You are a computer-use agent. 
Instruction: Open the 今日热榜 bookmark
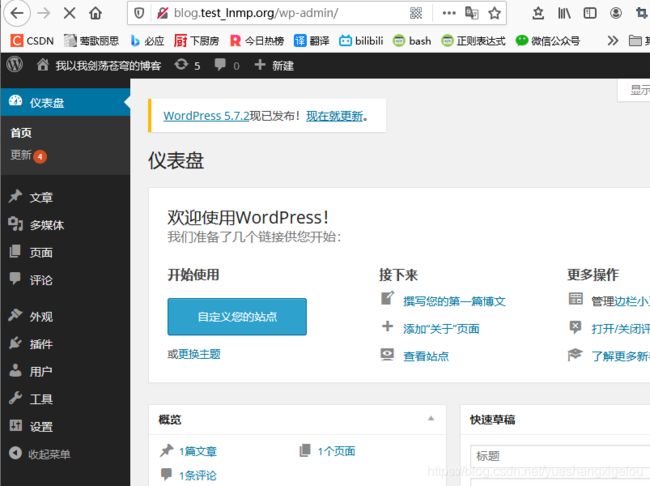[x=257, y=41]
